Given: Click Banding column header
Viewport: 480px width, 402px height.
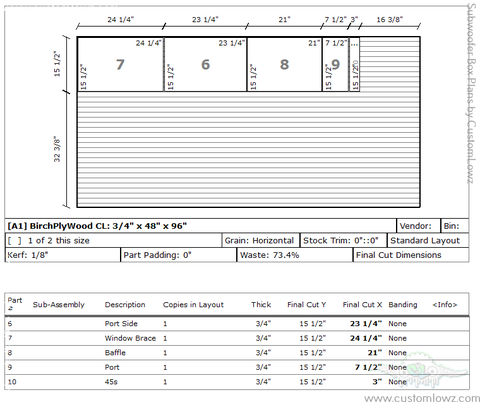Looking at the screenshot, I should pyautogui.click(x=403, y=305).
